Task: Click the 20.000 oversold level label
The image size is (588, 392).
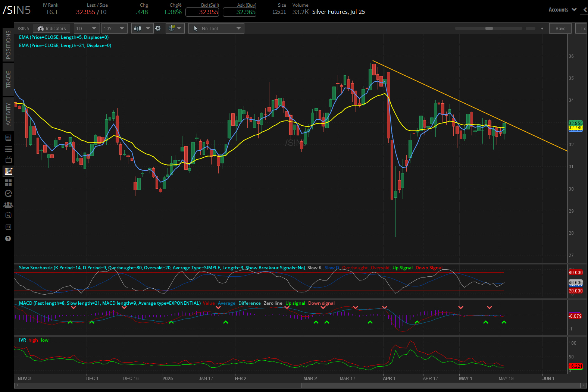Action: pos(575,291)
